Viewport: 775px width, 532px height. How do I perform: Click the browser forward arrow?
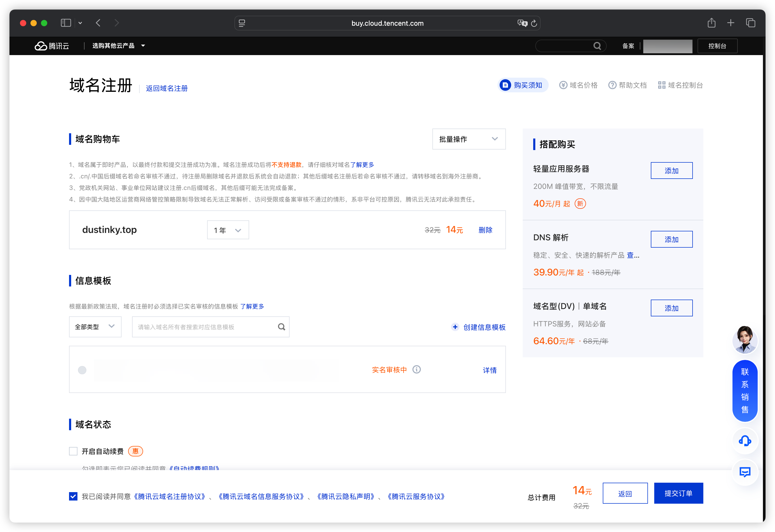pos(116,23)
